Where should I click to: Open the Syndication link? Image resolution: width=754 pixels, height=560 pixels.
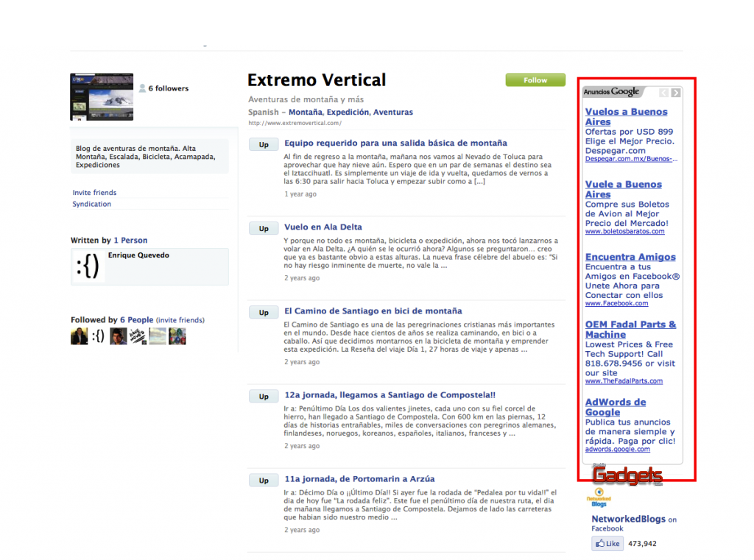tap(91, 204)
